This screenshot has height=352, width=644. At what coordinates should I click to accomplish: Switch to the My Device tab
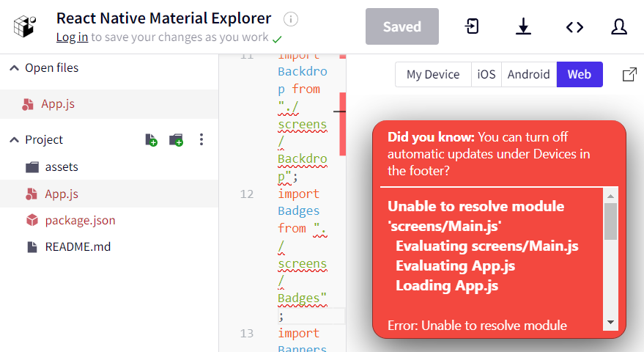433,74
